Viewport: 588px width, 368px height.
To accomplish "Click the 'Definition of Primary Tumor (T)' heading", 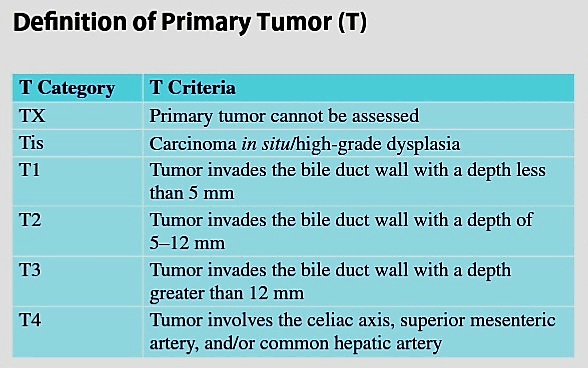I will coord(190,23).
